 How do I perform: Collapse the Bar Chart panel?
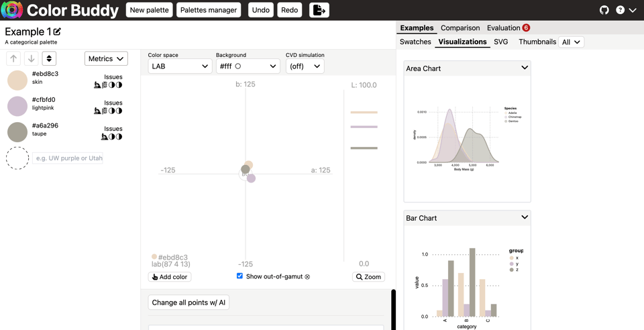(x=525, y=217)
